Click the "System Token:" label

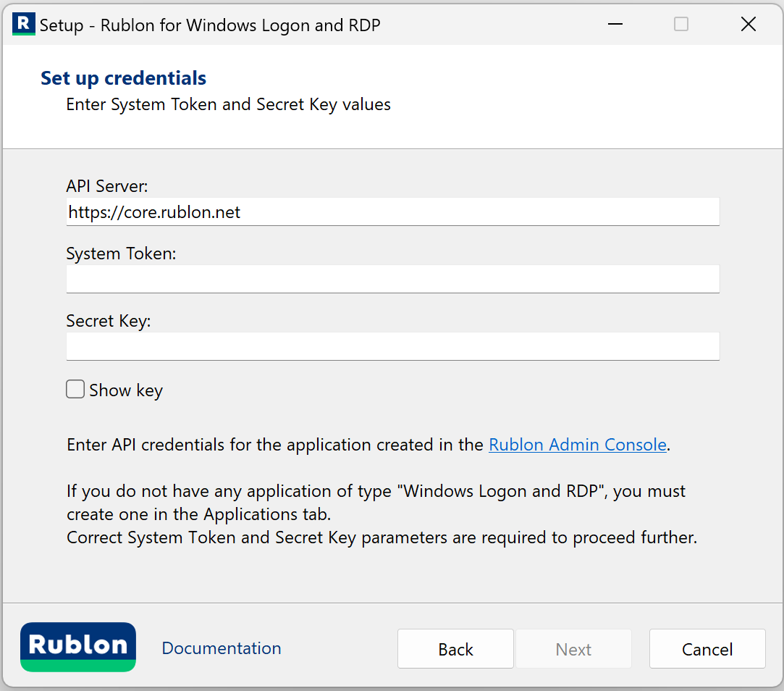tap(121, 254)
